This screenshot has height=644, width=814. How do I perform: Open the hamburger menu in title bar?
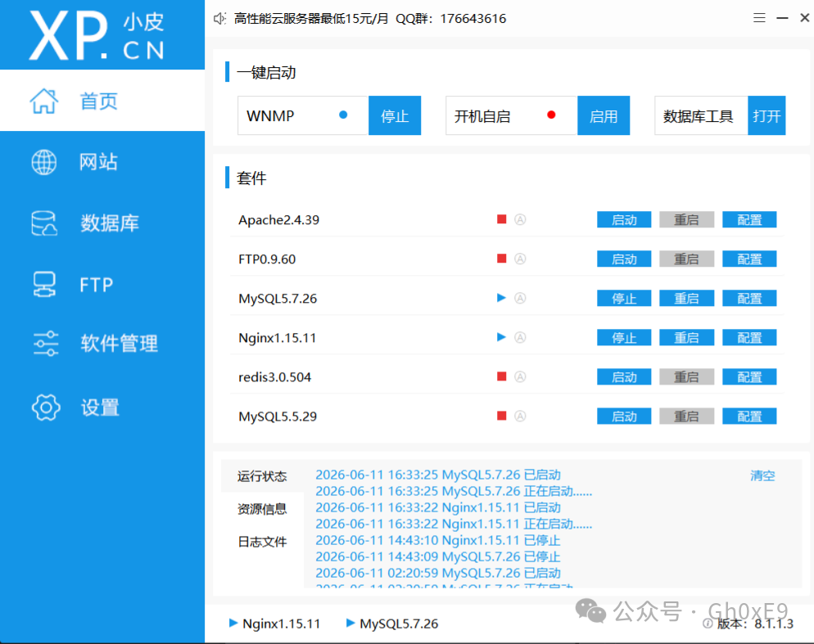pyautogui.click(x=759, y=18)
